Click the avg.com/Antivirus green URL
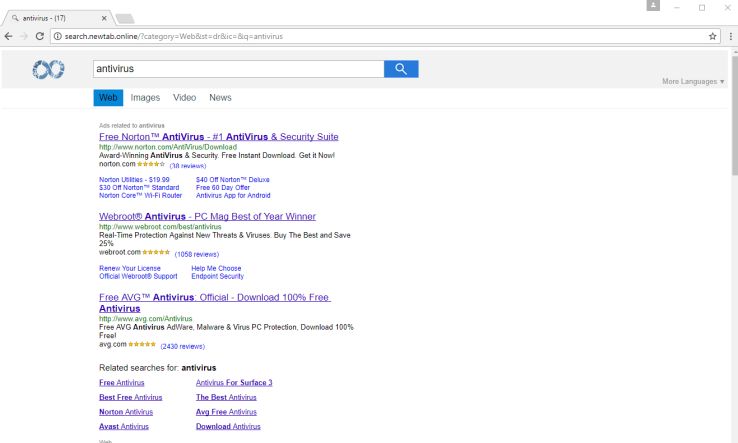Viewport: 738px width, 443px height. coord(145,319)
